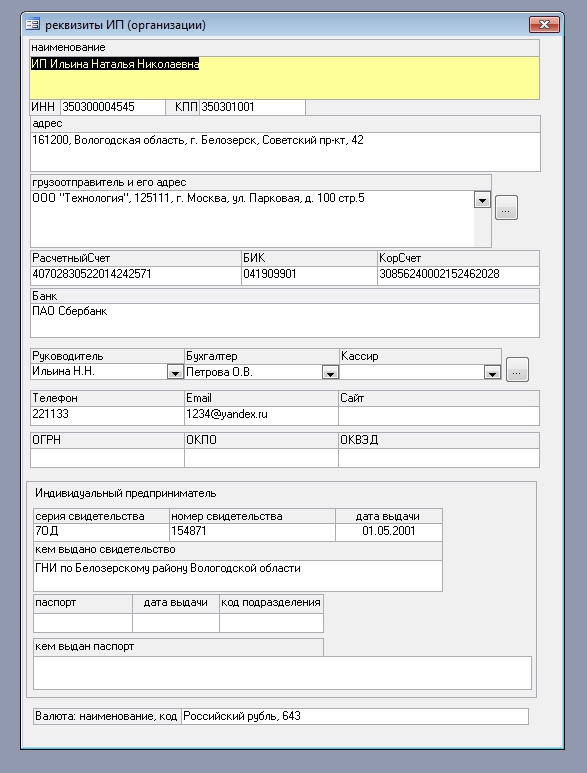The height and width of the screenshot is (773, 587).
Task: Select the адрес text field
Action: coord(285,152)
